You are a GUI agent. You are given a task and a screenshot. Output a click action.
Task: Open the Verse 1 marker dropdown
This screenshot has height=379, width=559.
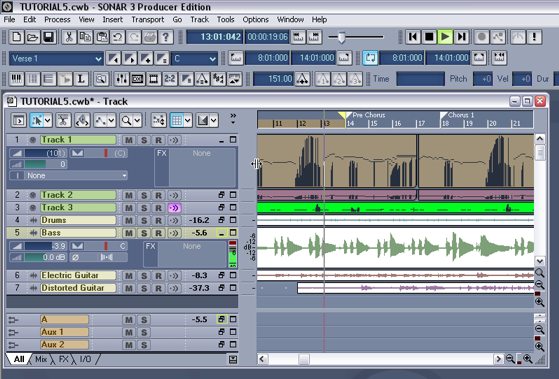click(x=98, y=58)
